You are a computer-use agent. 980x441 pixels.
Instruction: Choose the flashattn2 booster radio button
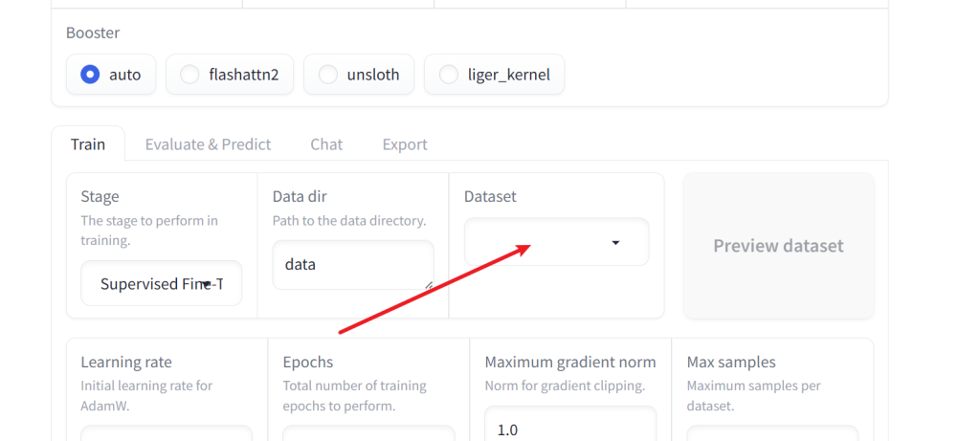[x=190, y=75]
